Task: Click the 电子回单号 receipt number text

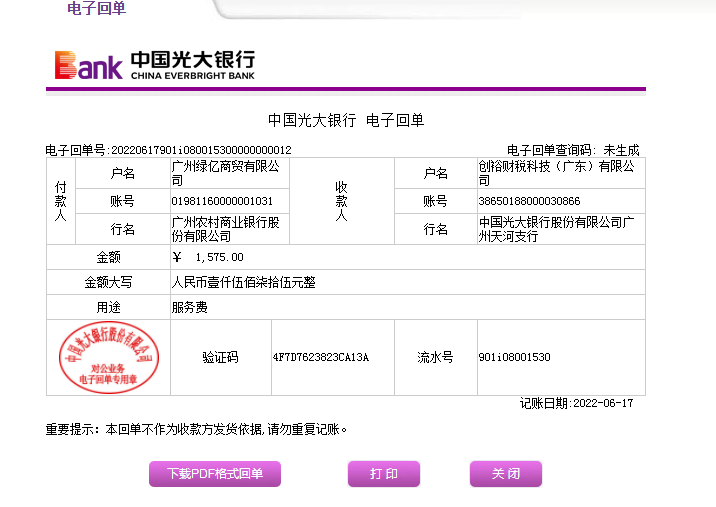Action: pyautogui.click(x=168, y=150)
